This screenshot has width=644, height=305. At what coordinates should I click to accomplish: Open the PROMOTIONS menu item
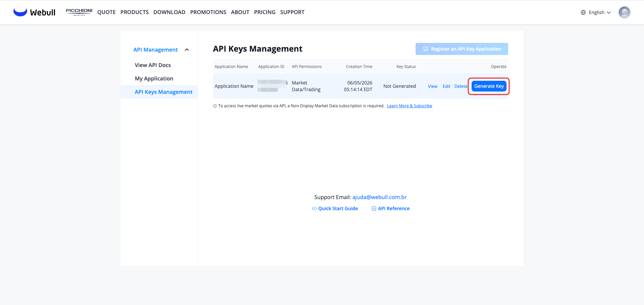click(208, 12)
